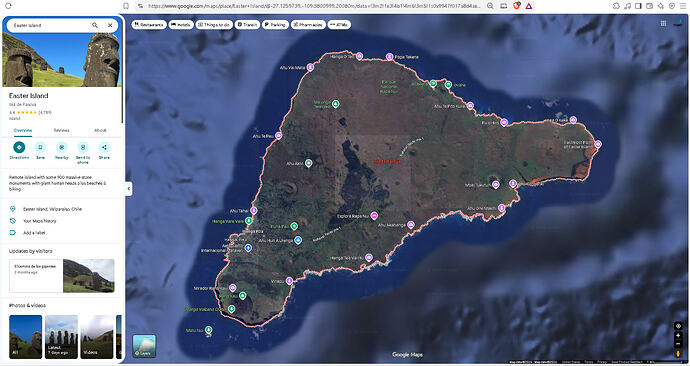690x366 pixels.
Task: Select the Pharmacies filter chip
Action: (x=308, y=25)
